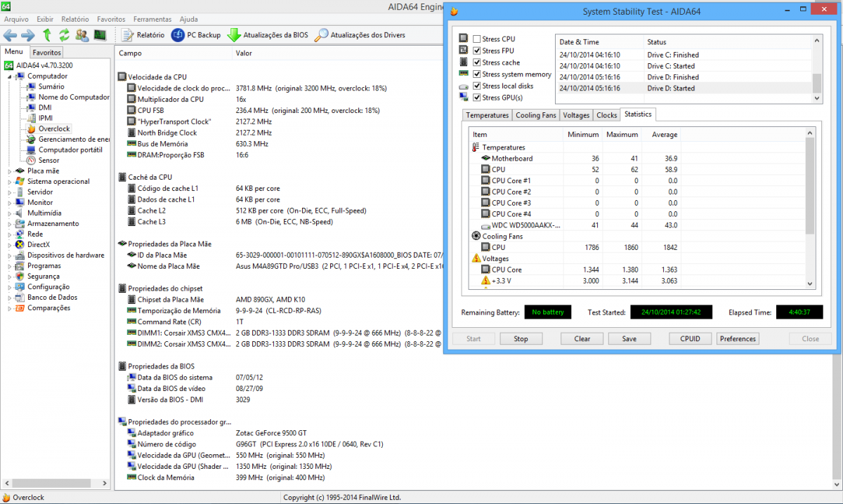
Task: Select the DMI icon in the tree
Action: coord(32,107)
